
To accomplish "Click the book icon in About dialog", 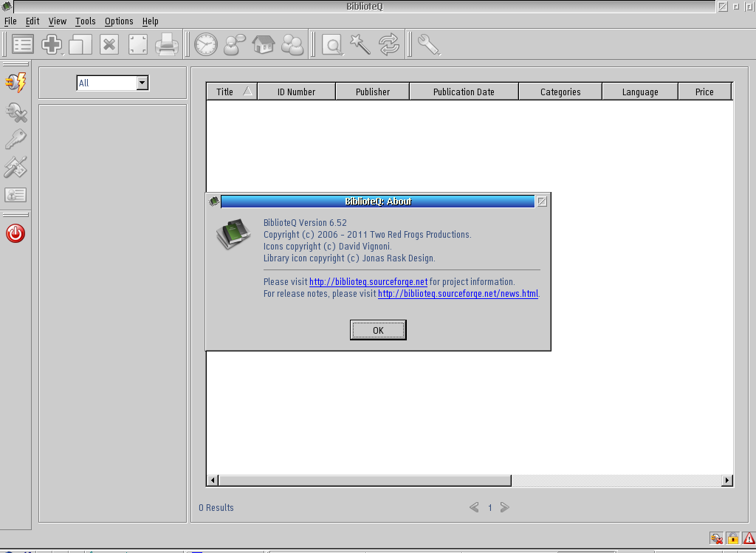I will (234, 233).
